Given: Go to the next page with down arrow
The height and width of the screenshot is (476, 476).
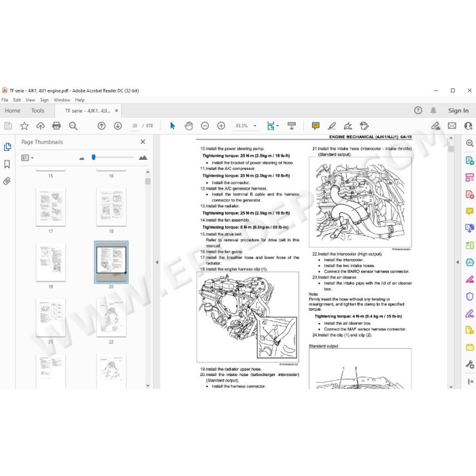Looking at the screenshot, I should pos(118,126).
